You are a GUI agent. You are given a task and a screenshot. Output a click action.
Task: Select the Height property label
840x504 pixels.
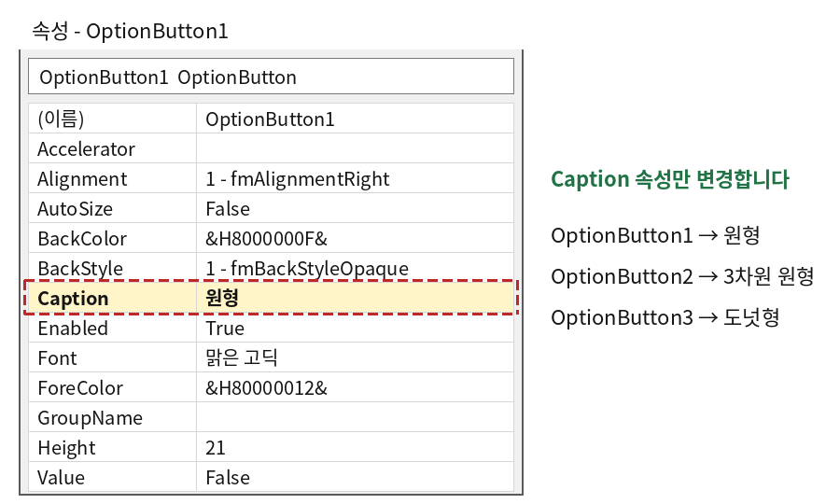pos(113,448)
